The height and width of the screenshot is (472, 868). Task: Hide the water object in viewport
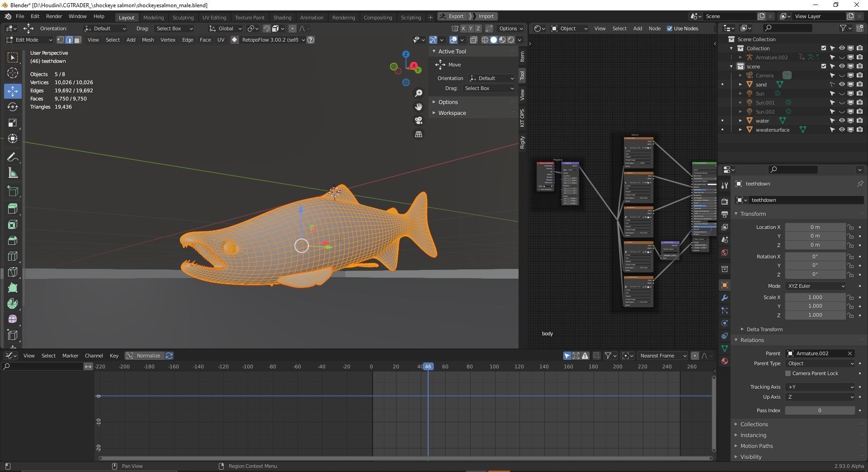pyautogui.click(x=841, y=121)
